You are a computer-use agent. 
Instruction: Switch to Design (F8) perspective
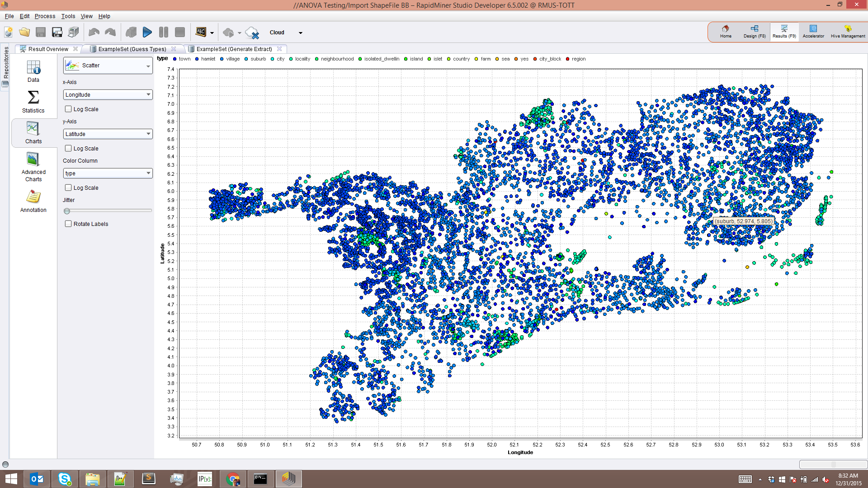pos(755,32)
